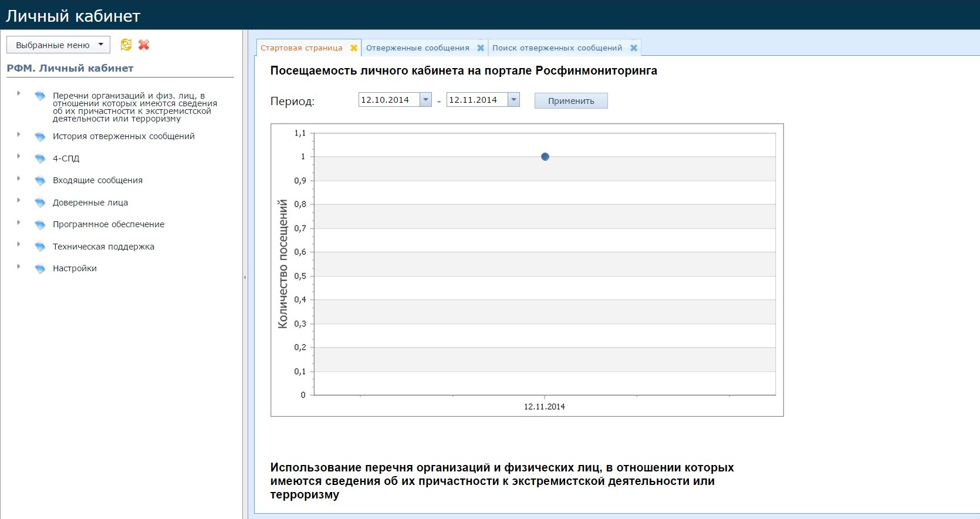Open the Выбранные меню dropdown
Image resolution: width=980 pixels, height=519 pixels.
(x=58, y=45)
